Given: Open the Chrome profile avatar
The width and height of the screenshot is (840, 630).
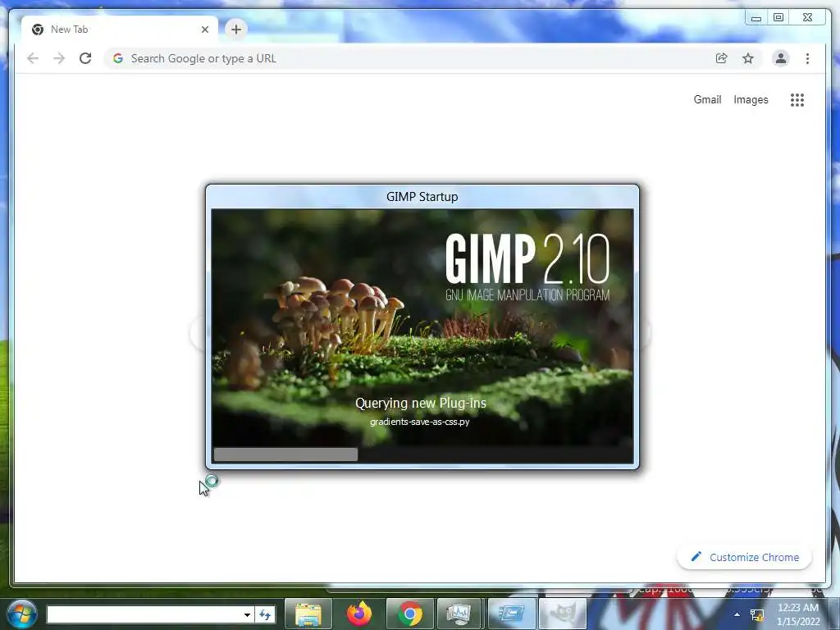Looking at the screenshot, I should (x=781, y=58).
